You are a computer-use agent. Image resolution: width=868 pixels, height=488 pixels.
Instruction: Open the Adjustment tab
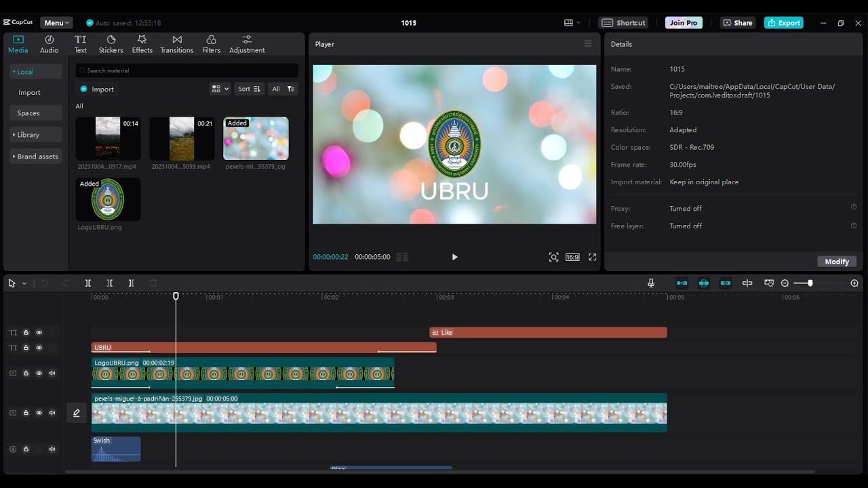[247, 44]
